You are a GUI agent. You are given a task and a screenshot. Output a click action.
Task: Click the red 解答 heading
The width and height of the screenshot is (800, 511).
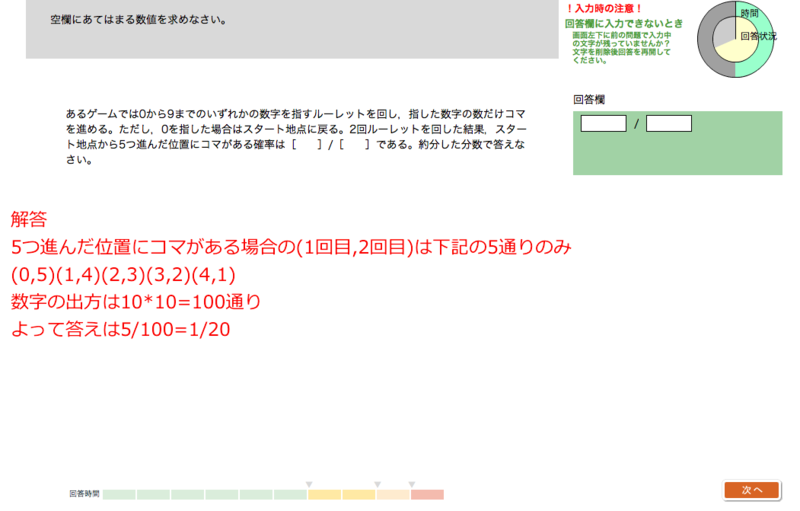pos(28,219)
